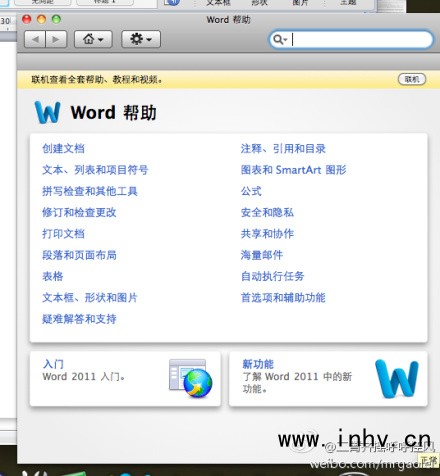Open the 拼写检查和其他工具 topic
This screenshot has width=440, height=476.
90,191
